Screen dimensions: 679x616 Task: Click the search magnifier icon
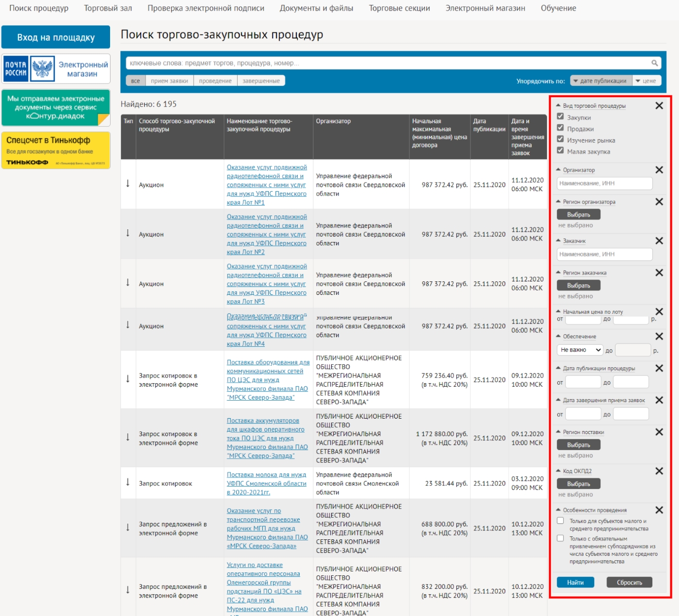pyautogui.click(x=654, y=63)
